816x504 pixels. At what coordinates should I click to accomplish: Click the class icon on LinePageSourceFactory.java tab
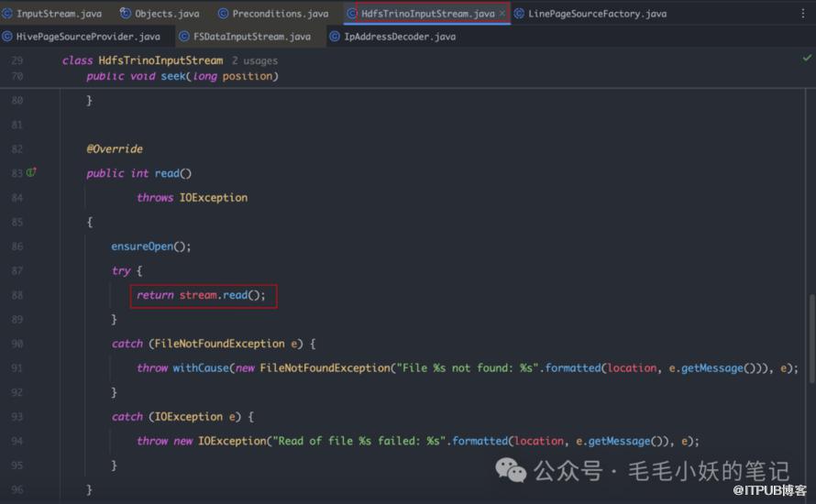pyautogui.click(x=519, y=14)
